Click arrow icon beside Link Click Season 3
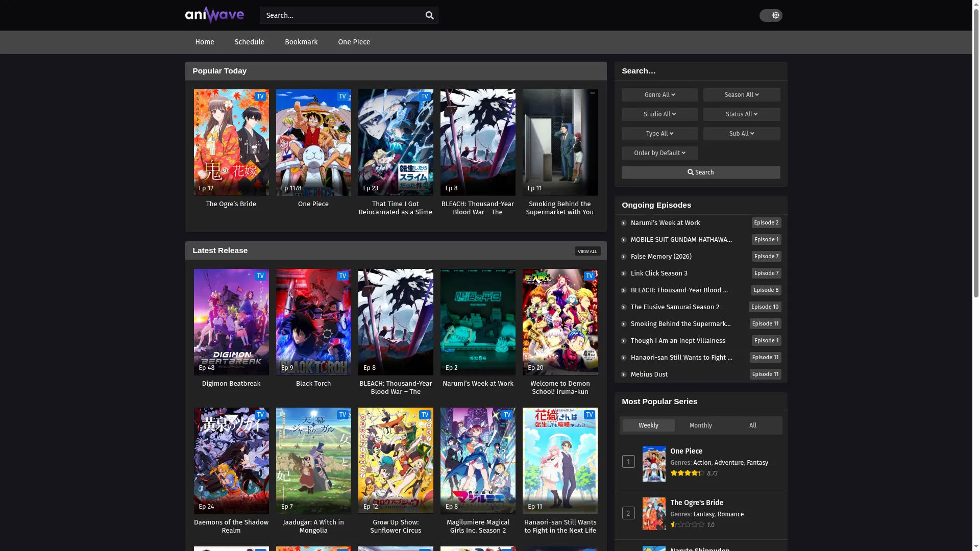The image size is (980, 551). (624, 273)
